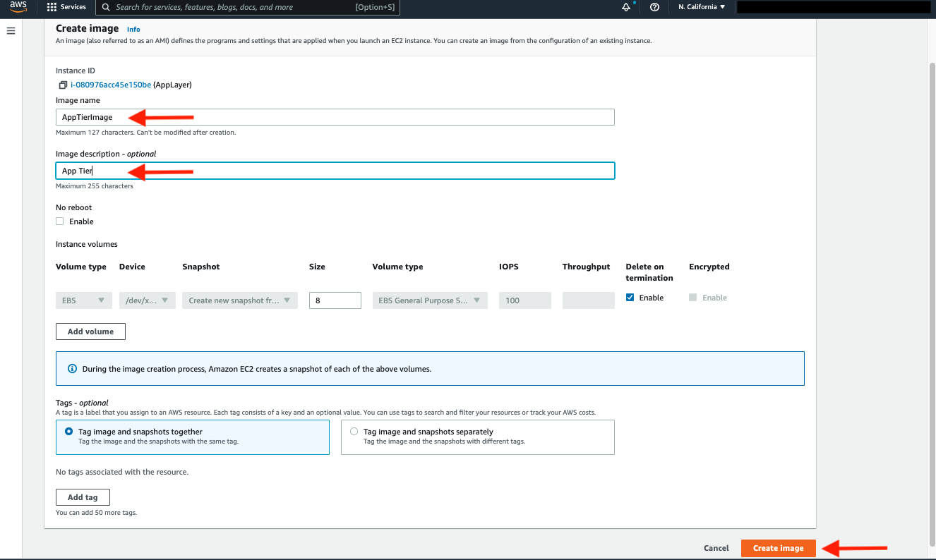Click the AWS search bar

coord(247,7)
